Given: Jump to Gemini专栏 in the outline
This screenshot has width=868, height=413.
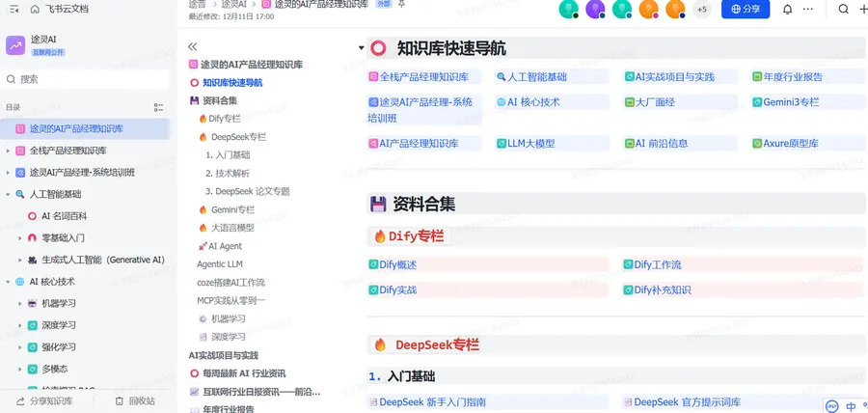Looking at the screenshot, I should (232, 209).
